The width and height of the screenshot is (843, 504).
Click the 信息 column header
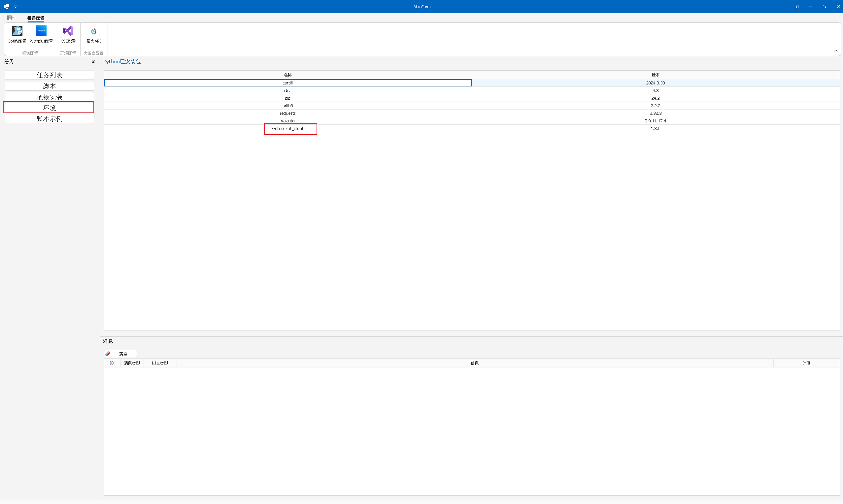pyautogui.click(x=475, y=363)
